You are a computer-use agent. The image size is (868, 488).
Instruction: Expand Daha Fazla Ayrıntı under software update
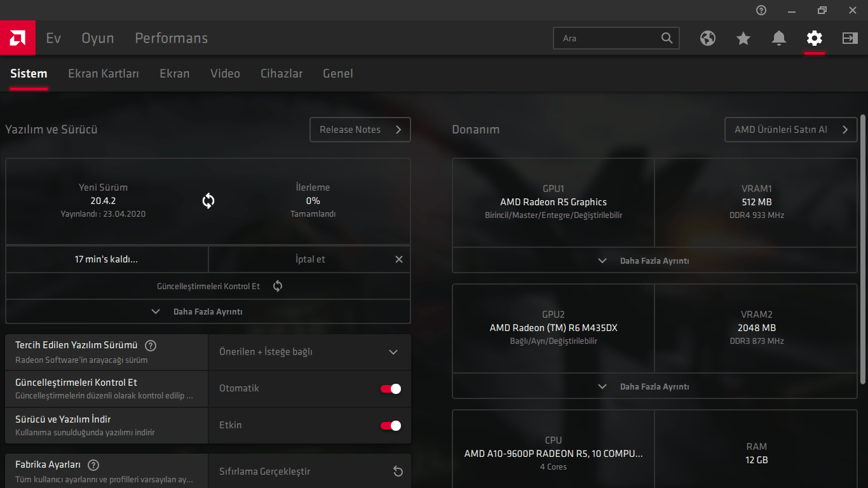(x=208, y=312)
